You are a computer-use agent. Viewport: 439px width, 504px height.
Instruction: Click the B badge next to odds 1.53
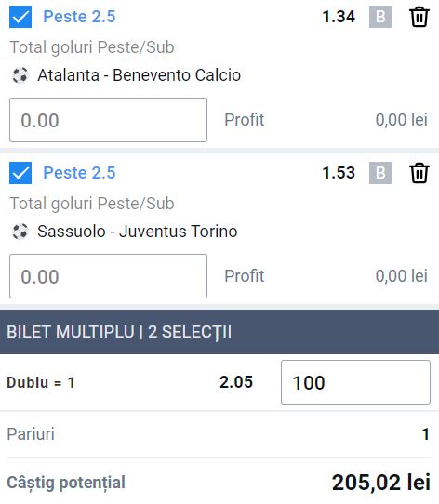coord(380,173)
